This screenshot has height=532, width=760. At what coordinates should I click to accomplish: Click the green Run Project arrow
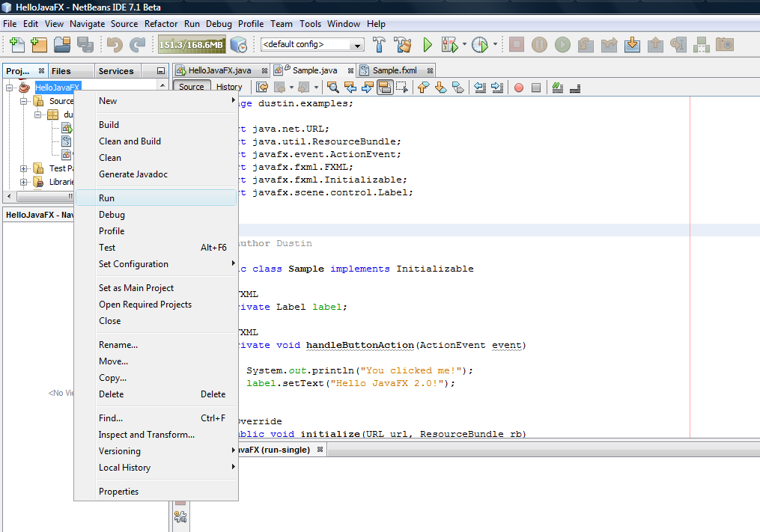click(x=427, y=45)
